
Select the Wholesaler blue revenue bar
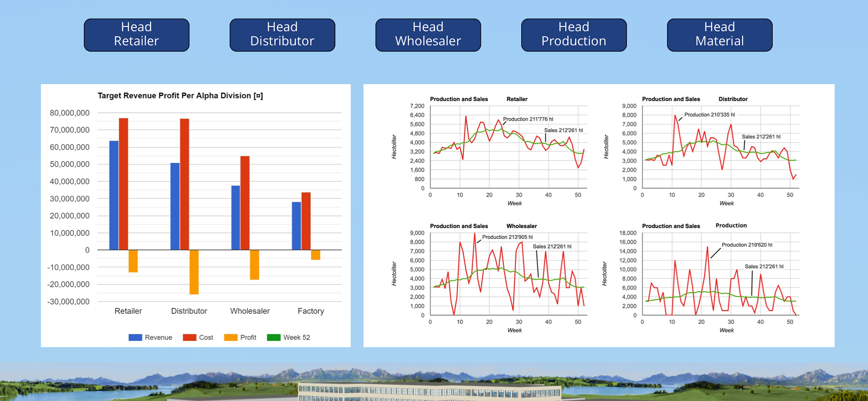236,217
